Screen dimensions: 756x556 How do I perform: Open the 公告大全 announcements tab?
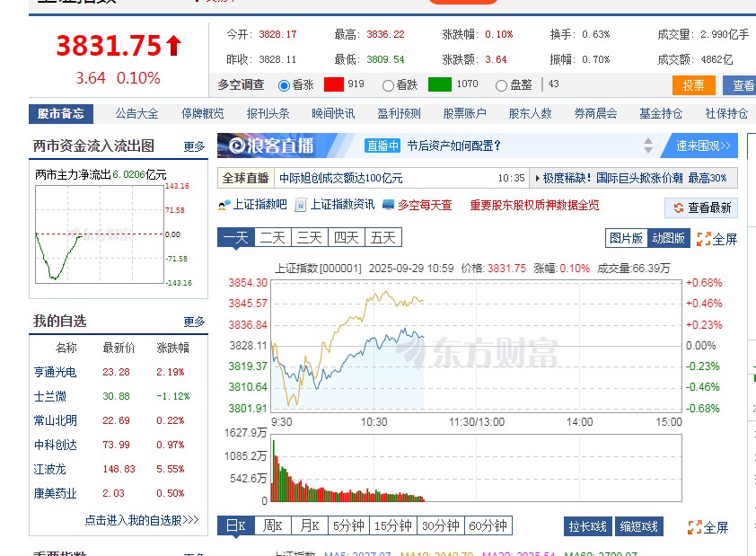[x=136, y=113]
